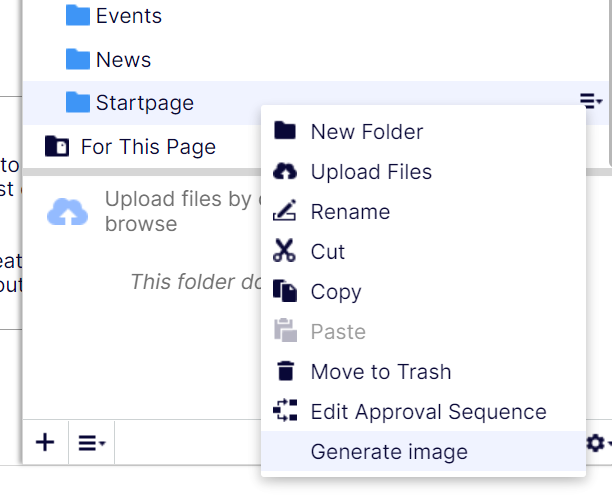Select the Startpage folder row
Screen dimensions: 612x502
tap(315, 103)
